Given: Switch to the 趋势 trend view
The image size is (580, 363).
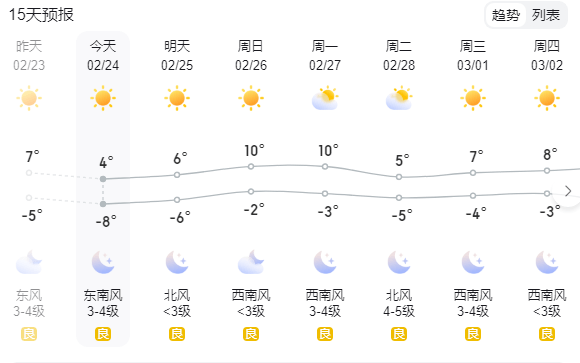Looking at the screenshot, I should pyautogui.click(x=505, y=15).
